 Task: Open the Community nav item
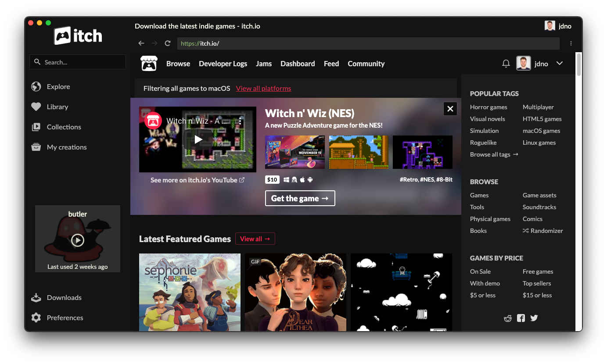[366, 64]
